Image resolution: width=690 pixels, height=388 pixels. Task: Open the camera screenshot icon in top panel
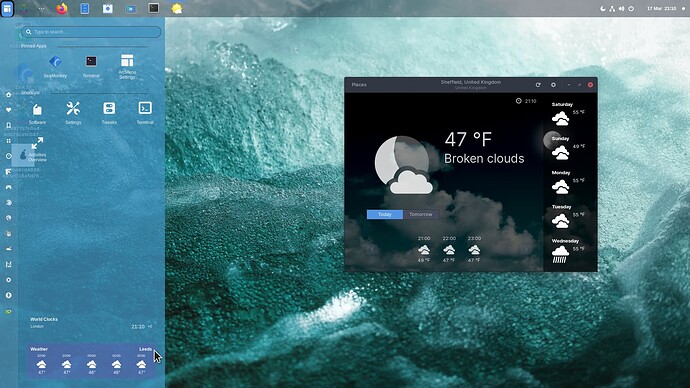pos(108,8)
